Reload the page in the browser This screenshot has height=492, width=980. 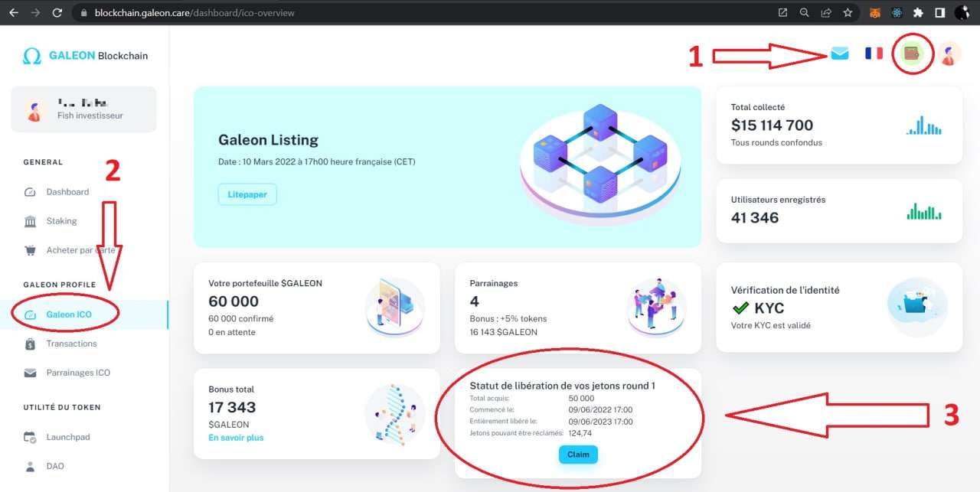coord(57,13)
